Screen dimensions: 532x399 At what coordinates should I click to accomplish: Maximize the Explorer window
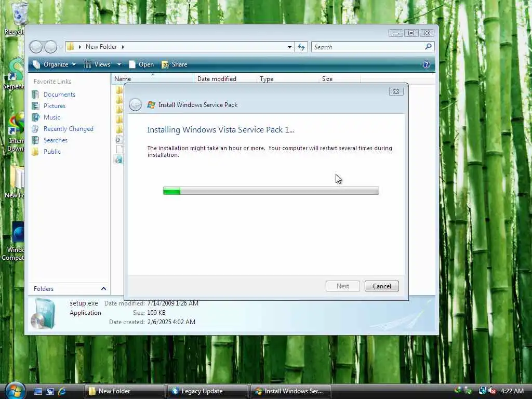click(x=411, y=33)
